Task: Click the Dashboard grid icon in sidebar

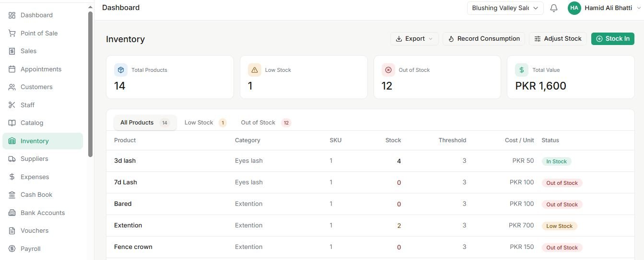Action: coord(12,15)
